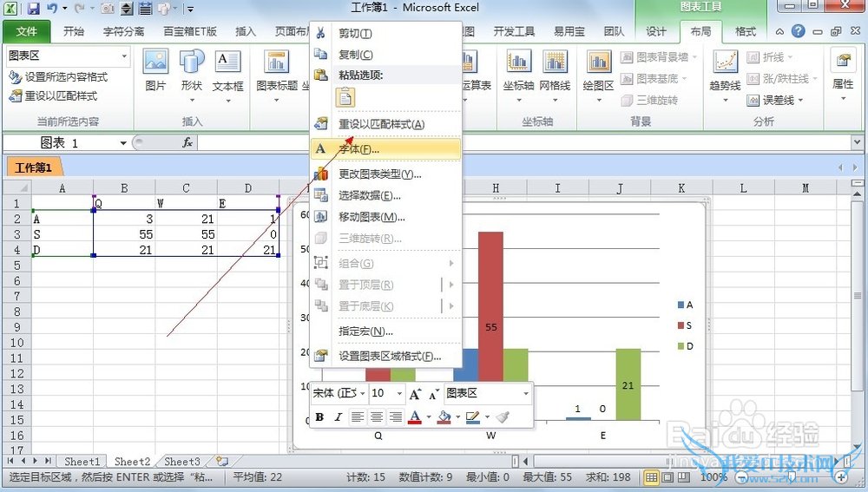Open the 图表区 dropdown in mini toolbar
This screenshot has width=868, height=492.
[x=525, y=393]
